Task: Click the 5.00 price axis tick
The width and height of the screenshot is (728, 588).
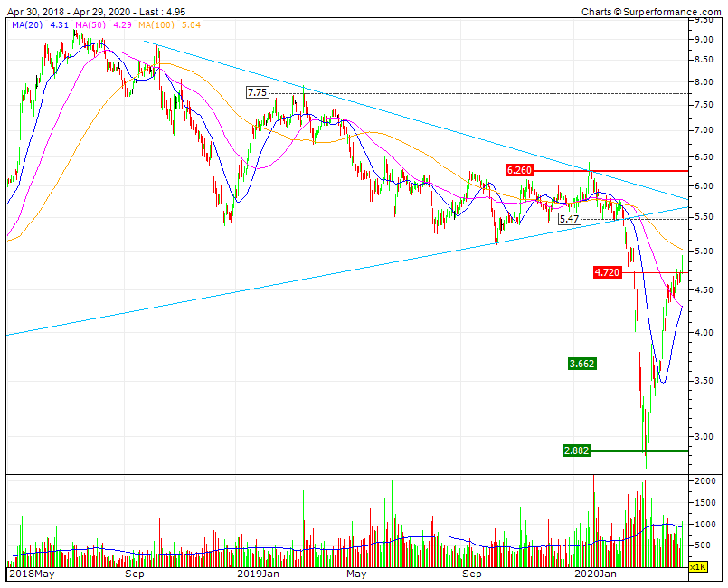Action: [x=704, y=251]
